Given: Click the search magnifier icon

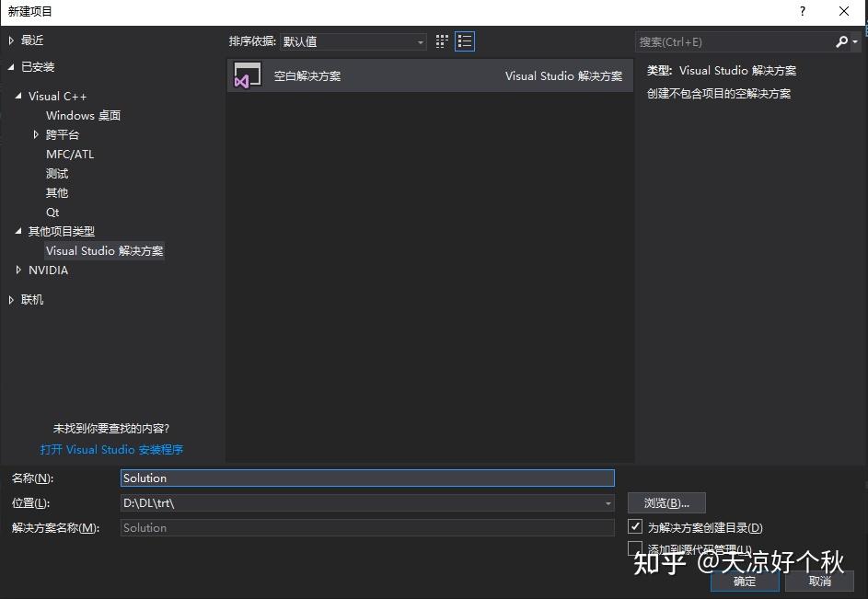Looking at the screenshot, I should pos(841,41).
